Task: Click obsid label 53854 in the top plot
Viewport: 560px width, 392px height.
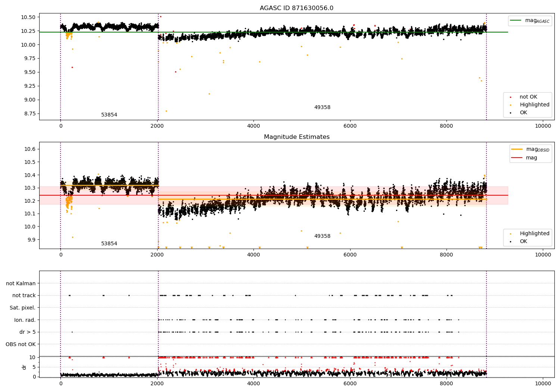Action: 109,115
